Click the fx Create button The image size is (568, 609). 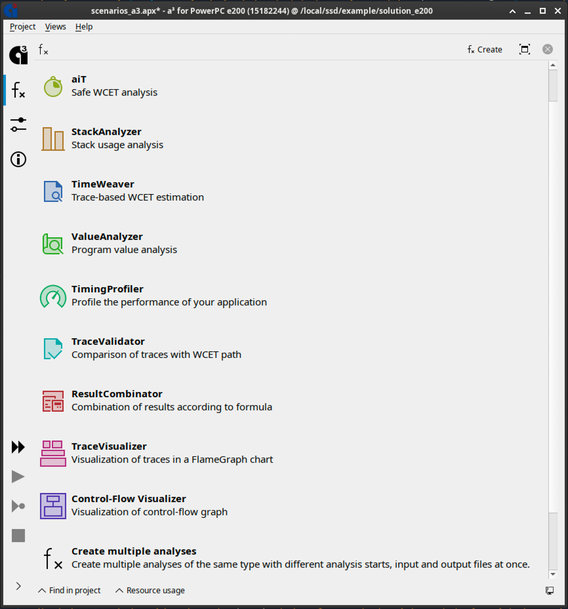click(484, 49)
